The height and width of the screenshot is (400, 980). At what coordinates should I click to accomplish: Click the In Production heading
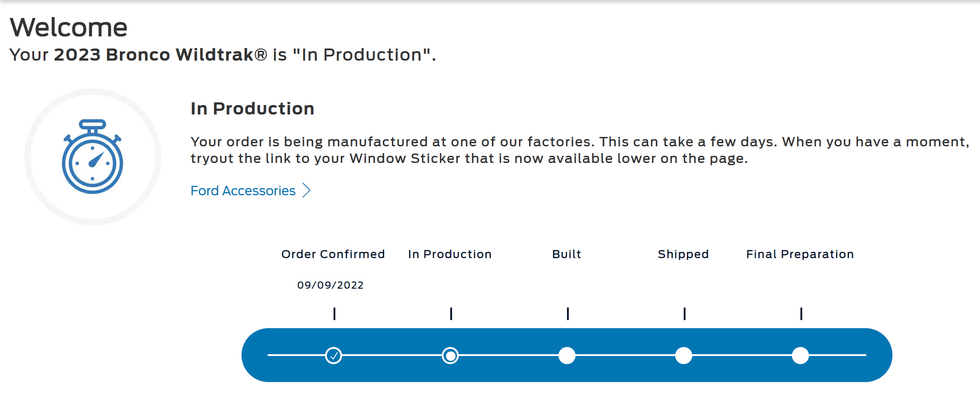pos(252,109)
